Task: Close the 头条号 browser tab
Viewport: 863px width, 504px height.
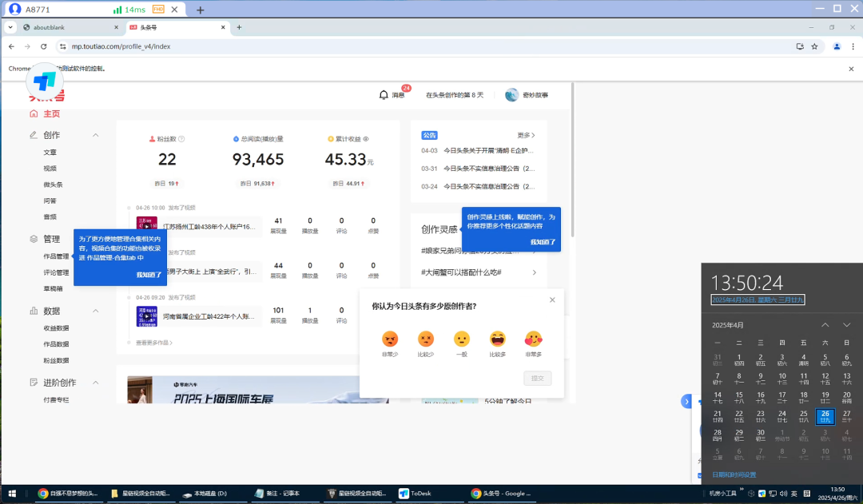Action: pos(223,27)
